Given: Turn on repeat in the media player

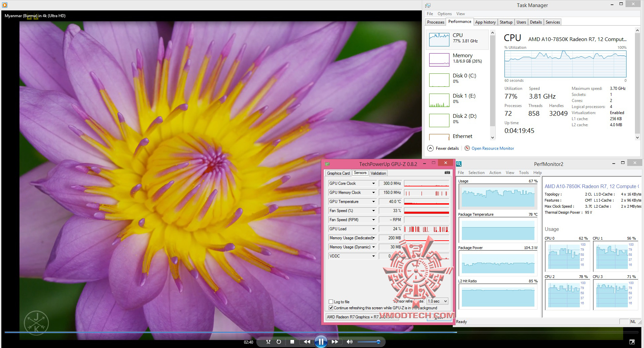Looking at the screenshot, I should [x=279, y=342].
